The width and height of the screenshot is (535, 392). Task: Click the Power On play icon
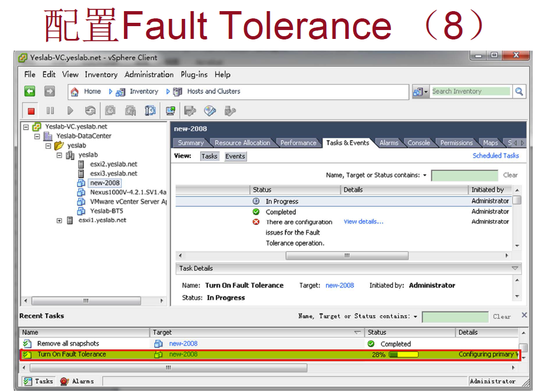(x=70, y=111)
